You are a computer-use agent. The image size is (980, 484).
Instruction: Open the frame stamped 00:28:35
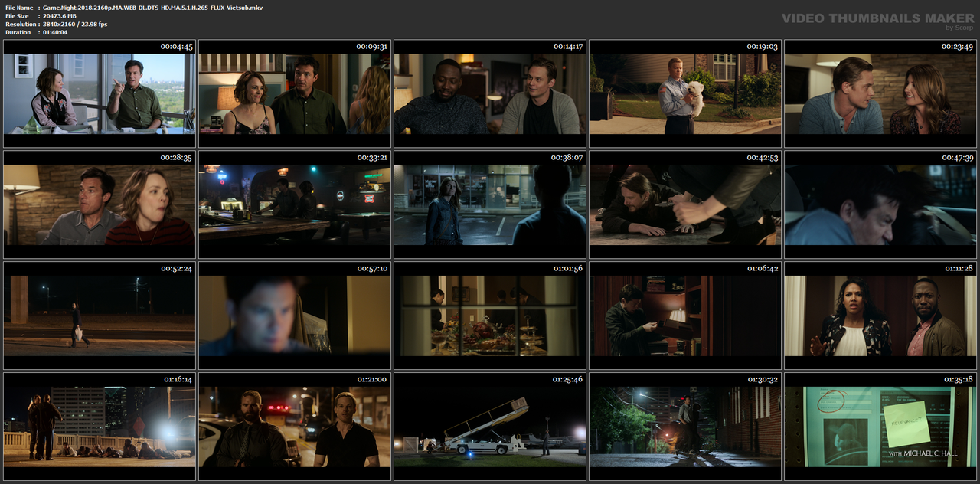coord(100,204)
